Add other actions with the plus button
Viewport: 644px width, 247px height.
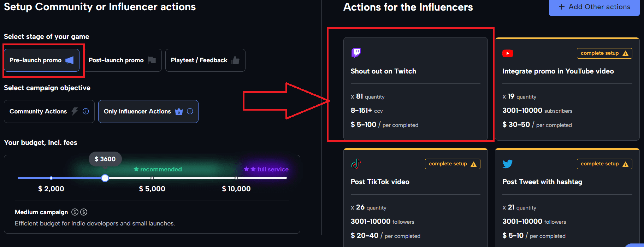tap(594, 7)
